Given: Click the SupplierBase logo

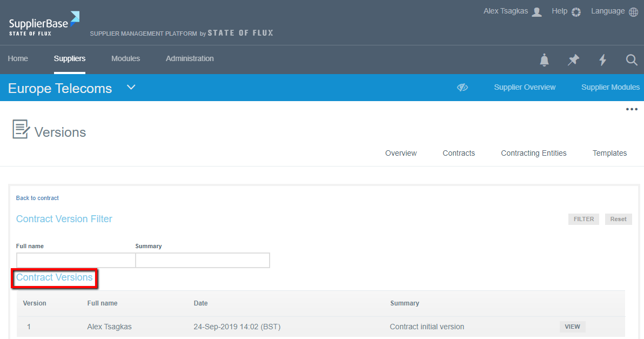Looking at the screenshot, I should pyautogui.click(x=44, y=24).
